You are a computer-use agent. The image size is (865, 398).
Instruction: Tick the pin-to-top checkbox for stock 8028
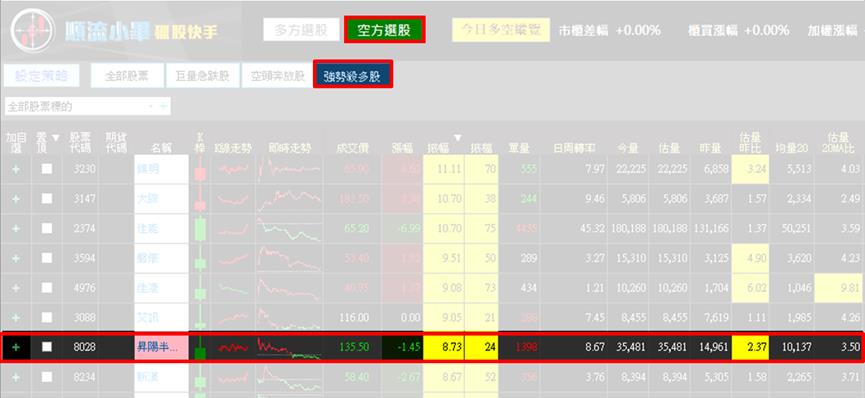[x=47, y=347]
